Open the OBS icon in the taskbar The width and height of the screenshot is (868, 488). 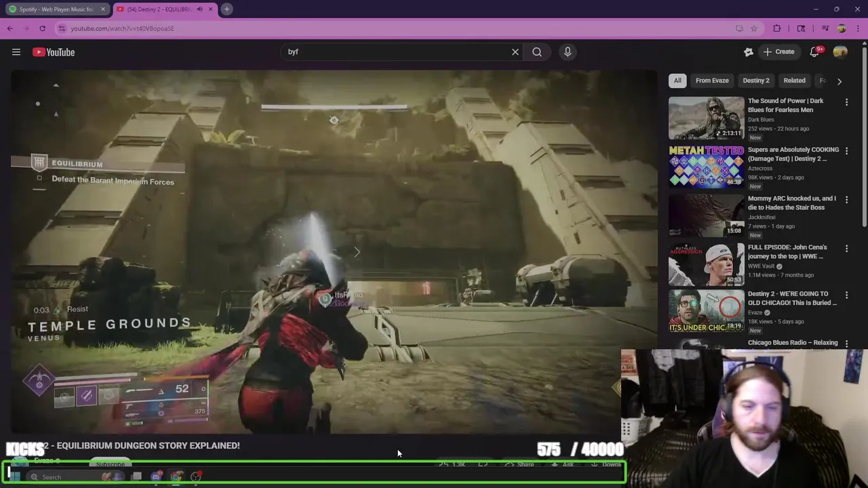(x=196, y=477)
